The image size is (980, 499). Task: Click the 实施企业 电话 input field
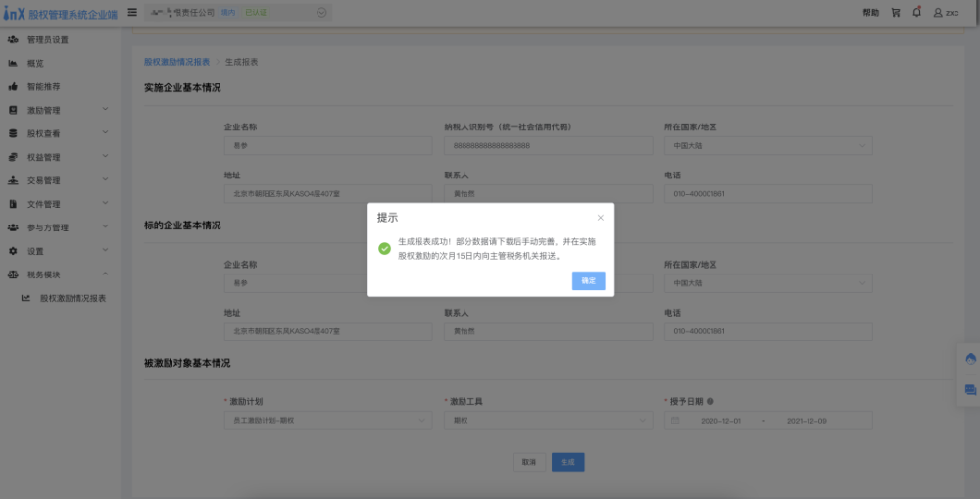(768, 194)
